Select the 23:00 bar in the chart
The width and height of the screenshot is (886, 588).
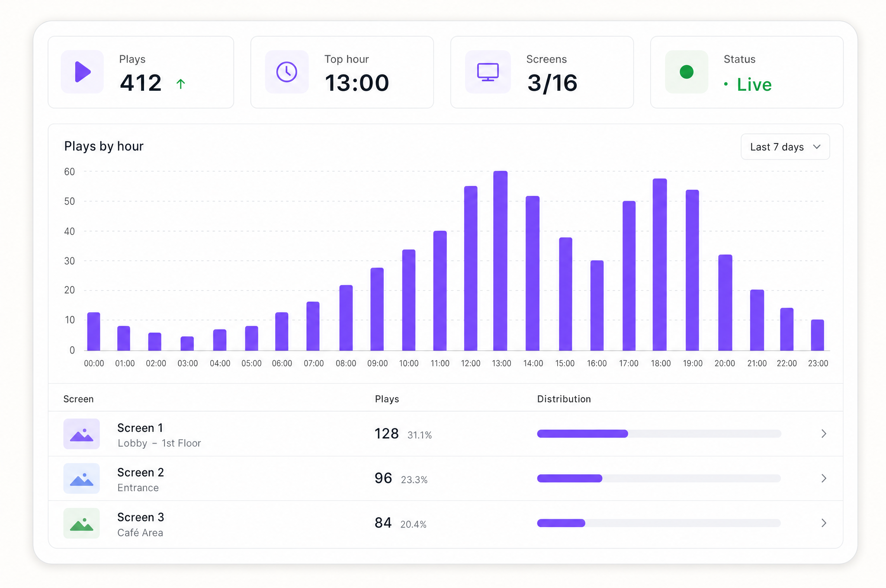pos(817,335)
